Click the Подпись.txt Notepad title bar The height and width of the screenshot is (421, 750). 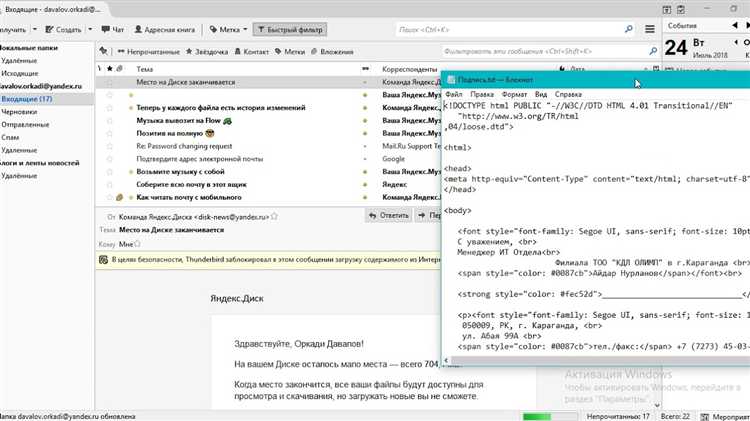(595, 80)
